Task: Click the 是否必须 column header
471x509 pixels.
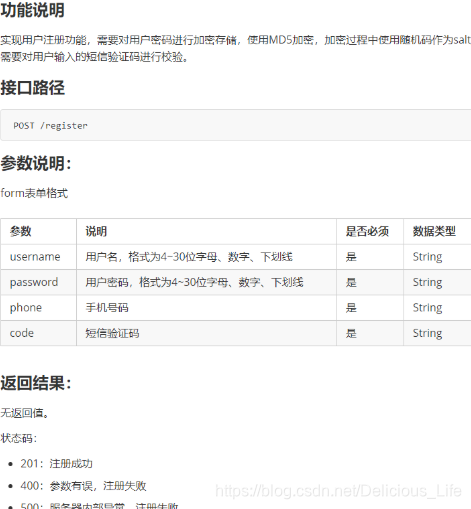Action: coord(367,231)
